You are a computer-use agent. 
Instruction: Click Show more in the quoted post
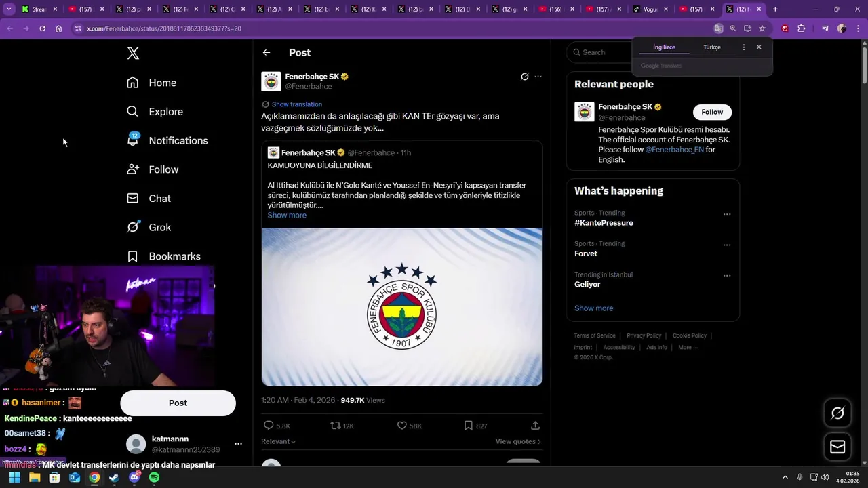287,215
